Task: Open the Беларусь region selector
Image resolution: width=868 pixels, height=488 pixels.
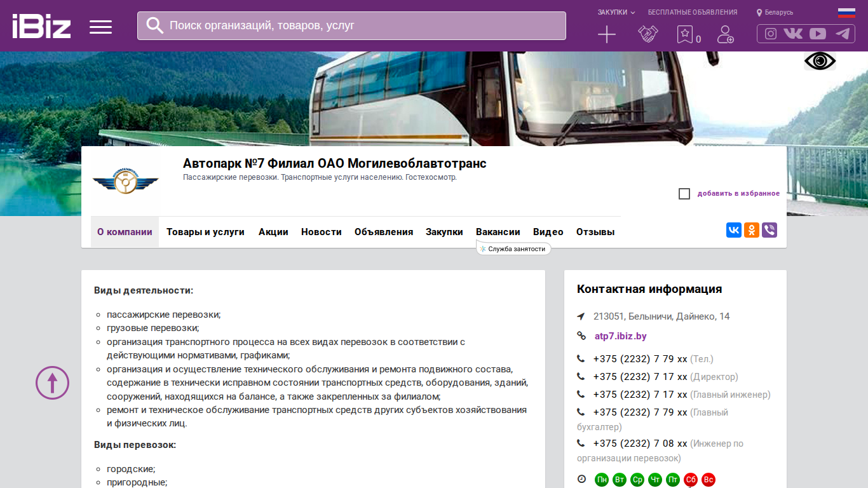Action: tap(775, 12)
